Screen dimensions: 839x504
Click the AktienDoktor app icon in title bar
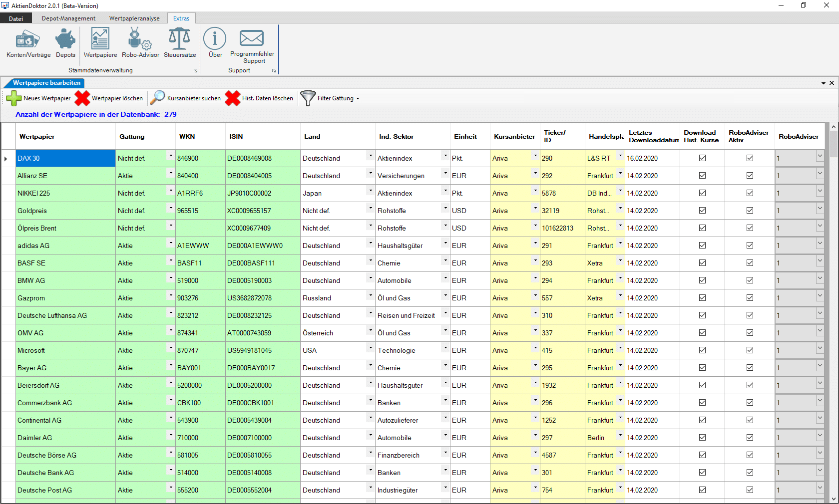(x=5, y=5)
